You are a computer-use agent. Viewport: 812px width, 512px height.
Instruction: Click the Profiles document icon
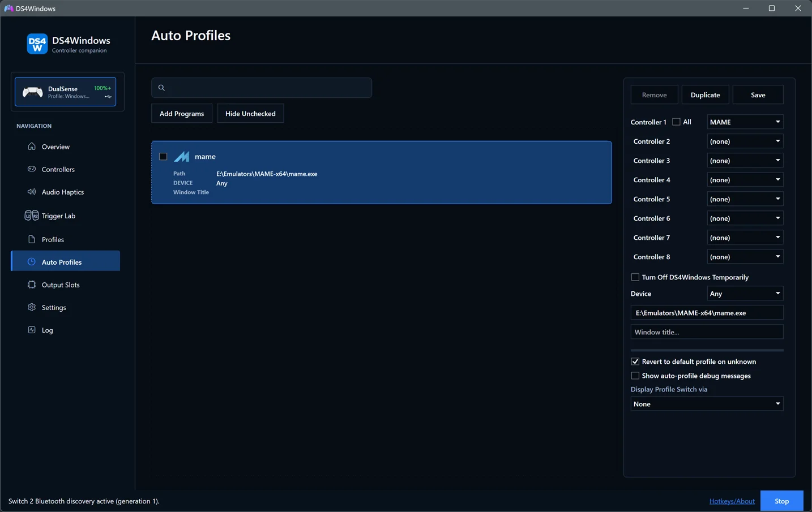click(32, 239)
